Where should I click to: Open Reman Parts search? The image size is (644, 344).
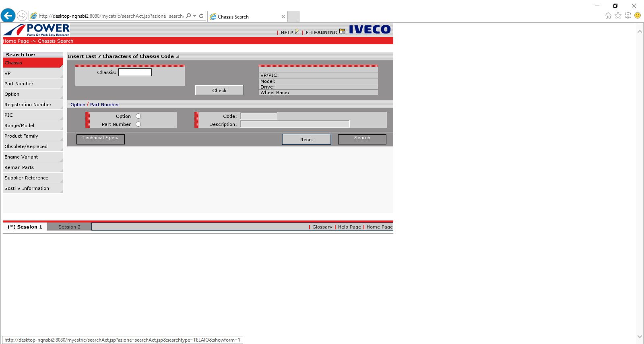coord(33,167)
